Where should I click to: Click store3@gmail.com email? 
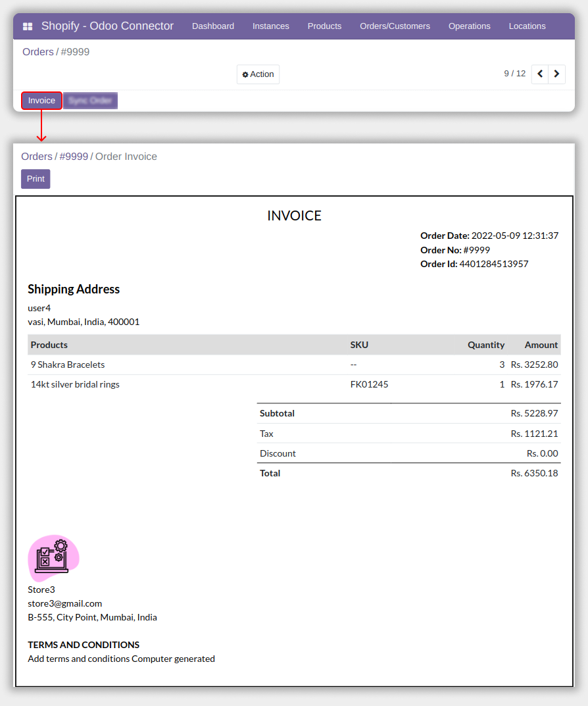point(65,603)
